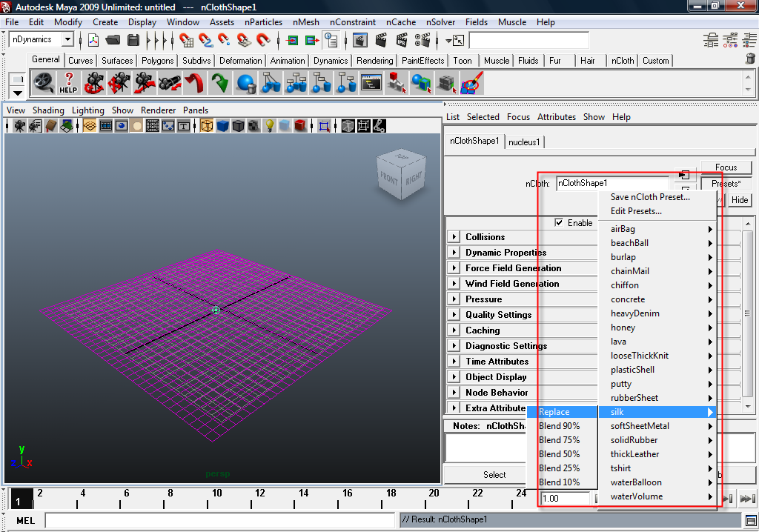
Task: Expand the Collisions section
Action: (454, 236)
